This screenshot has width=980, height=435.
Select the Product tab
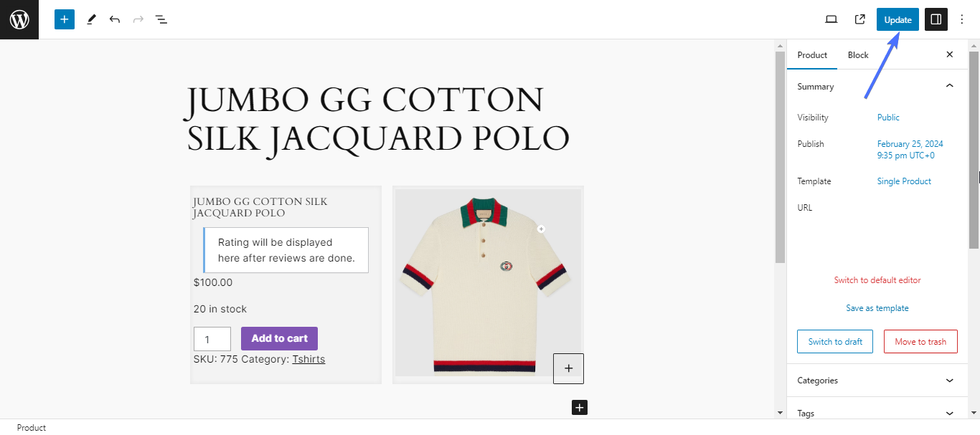[x=812, y=54]
